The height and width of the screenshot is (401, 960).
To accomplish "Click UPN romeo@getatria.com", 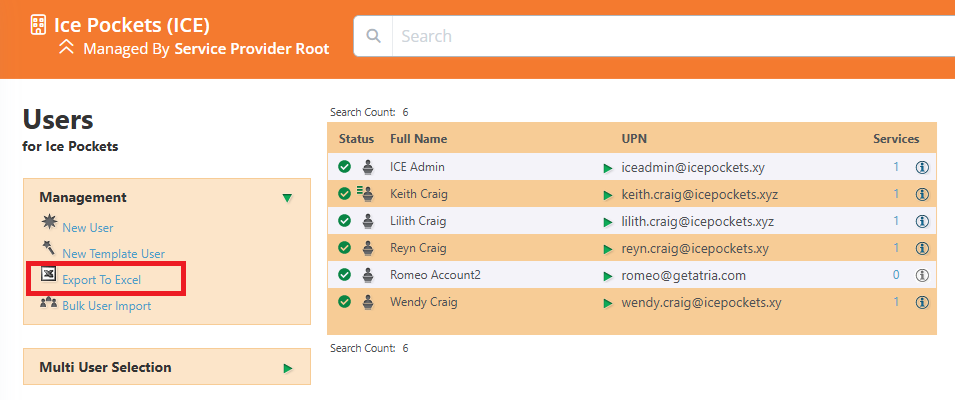I will tap(684, 275).
